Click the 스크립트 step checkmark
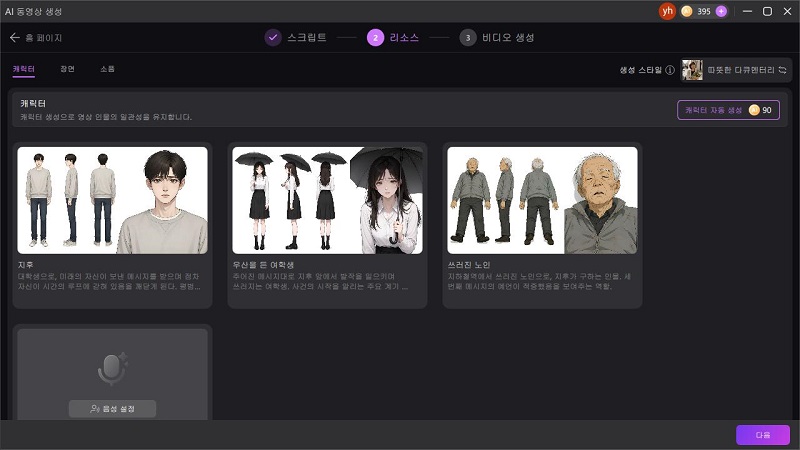The image size is (800, 450). pos(273,37)
